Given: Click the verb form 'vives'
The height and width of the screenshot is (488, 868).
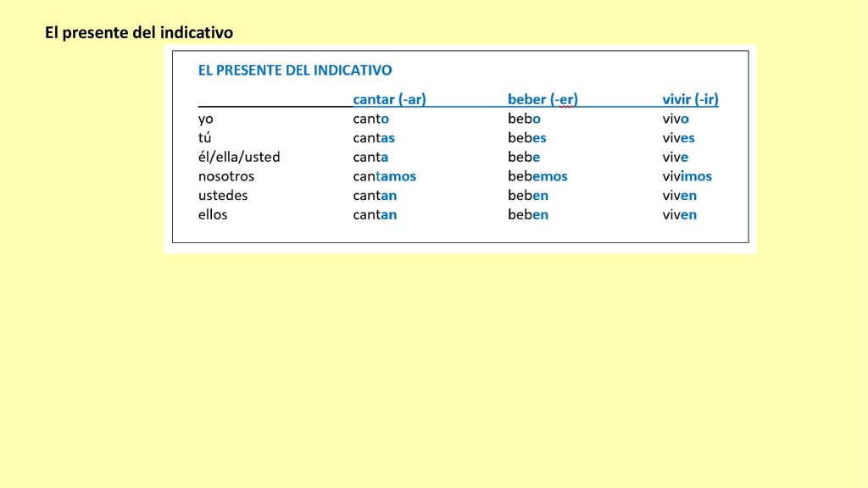Looking at the screenshot, I should click(679, 138).
